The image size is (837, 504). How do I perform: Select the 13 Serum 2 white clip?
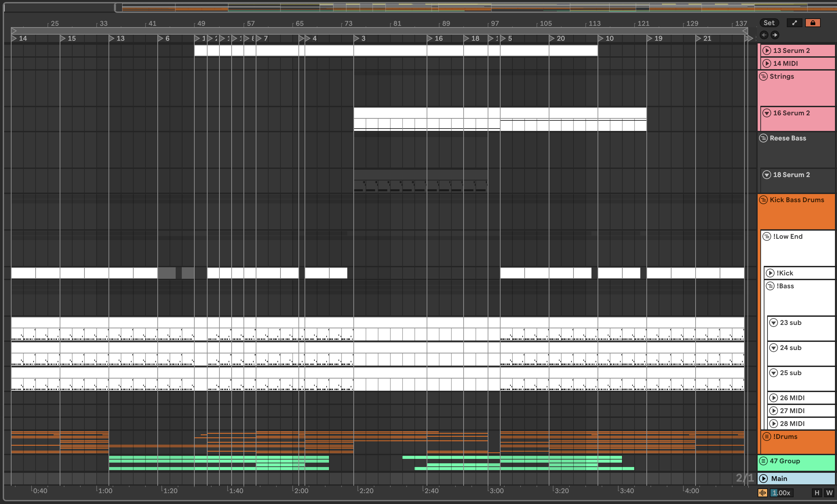(x=396, y=51)
